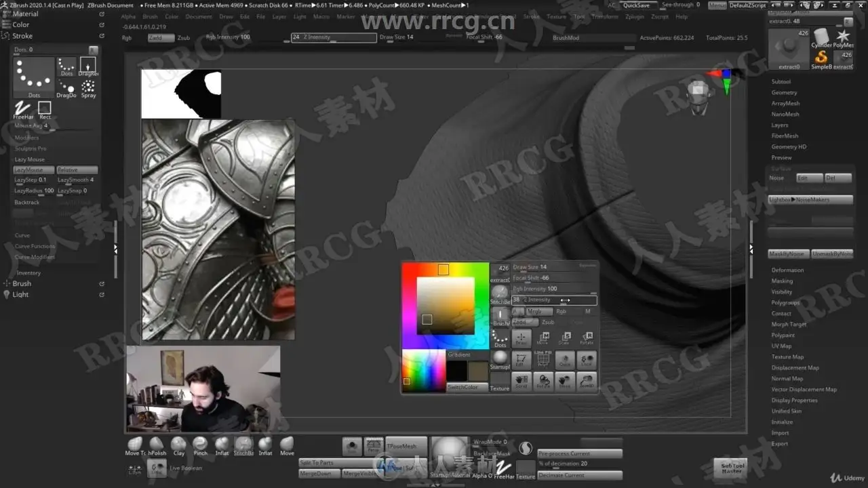Open the Document menu
Screen dimensions: 868x488
199,16
